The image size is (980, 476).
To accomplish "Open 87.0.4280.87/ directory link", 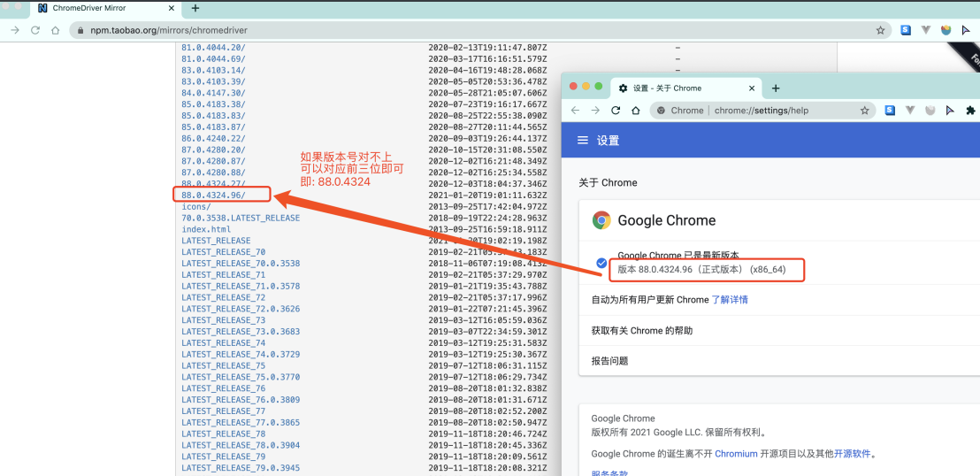I will 214,161.
